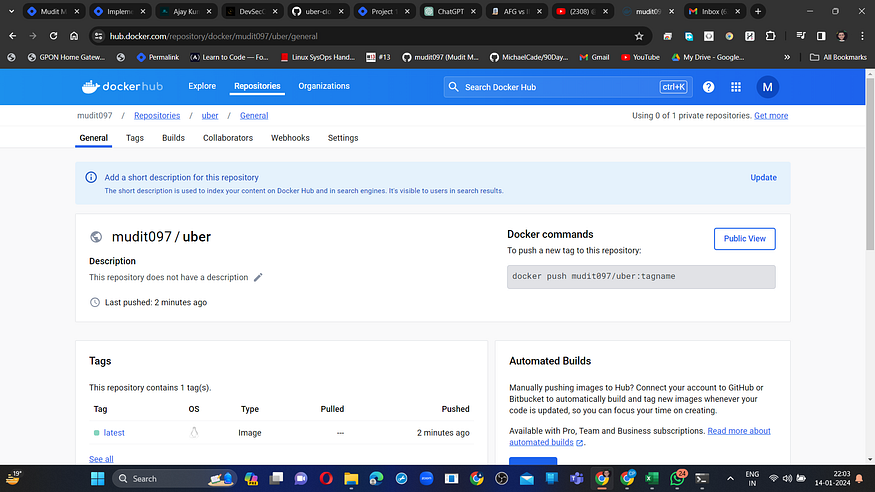Click the See all tags link
875x492 pixels.
pyautogui.click(x=101, y=459)
